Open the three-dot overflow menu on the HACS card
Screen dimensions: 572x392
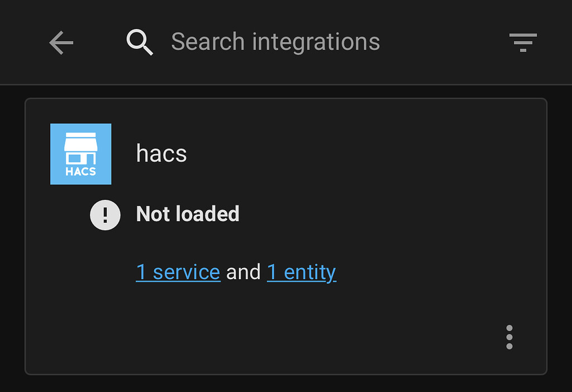point(509,337)
